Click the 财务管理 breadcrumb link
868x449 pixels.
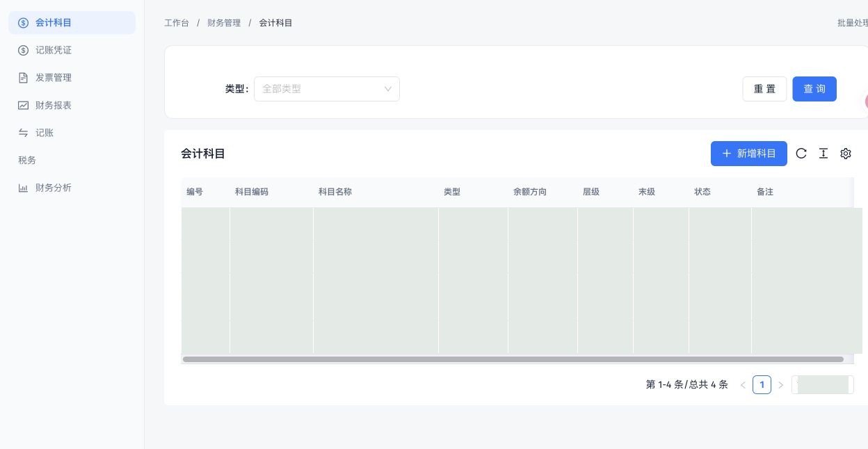tap(224, 23)
